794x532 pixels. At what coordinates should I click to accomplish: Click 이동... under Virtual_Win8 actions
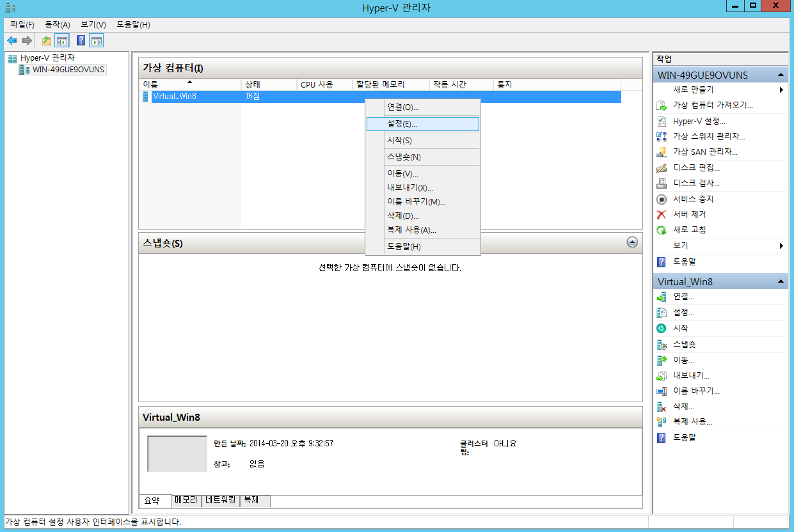(720, 360)
